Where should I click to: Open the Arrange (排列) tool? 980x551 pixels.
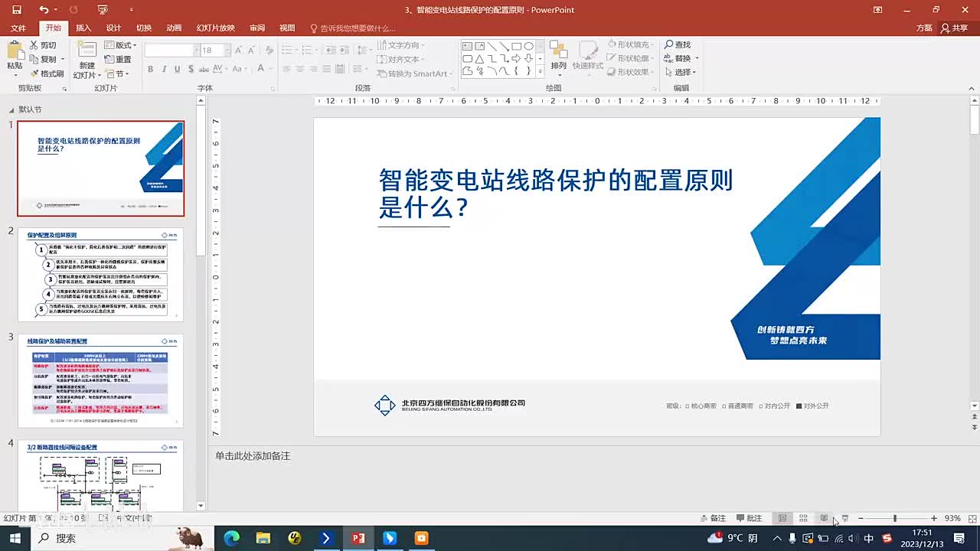pos(558,56)
